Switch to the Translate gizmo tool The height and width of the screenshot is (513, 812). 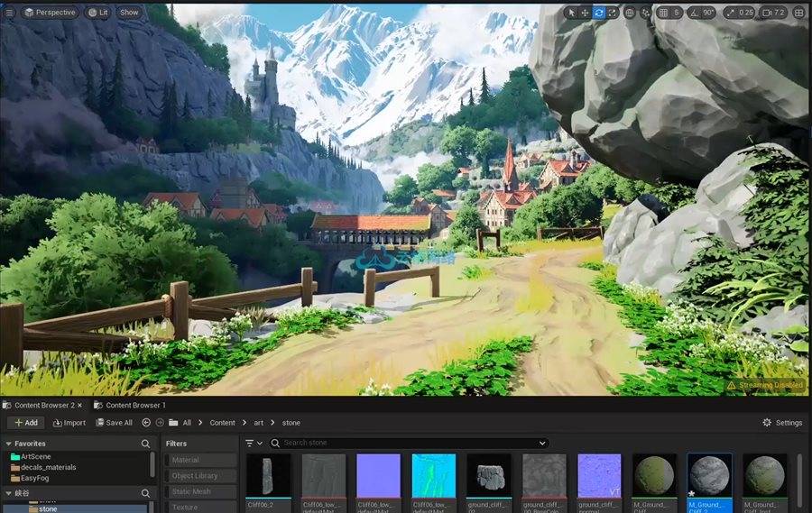click(585, 13)
